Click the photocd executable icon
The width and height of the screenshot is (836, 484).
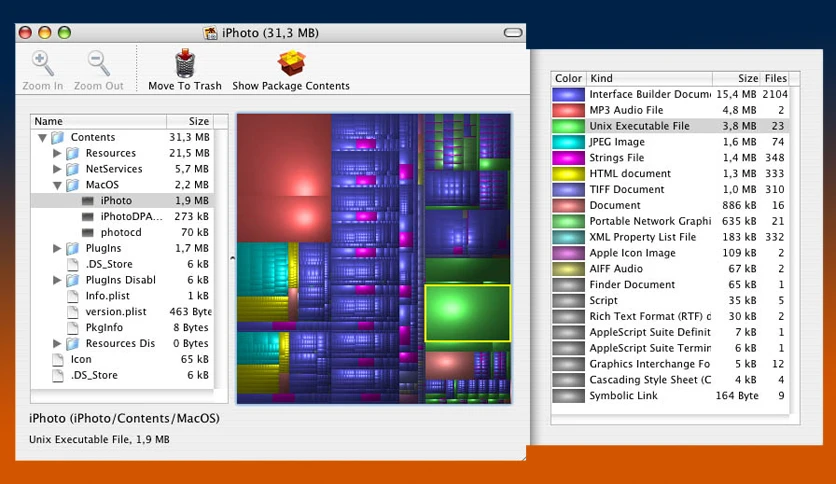[x=87, y=232]
